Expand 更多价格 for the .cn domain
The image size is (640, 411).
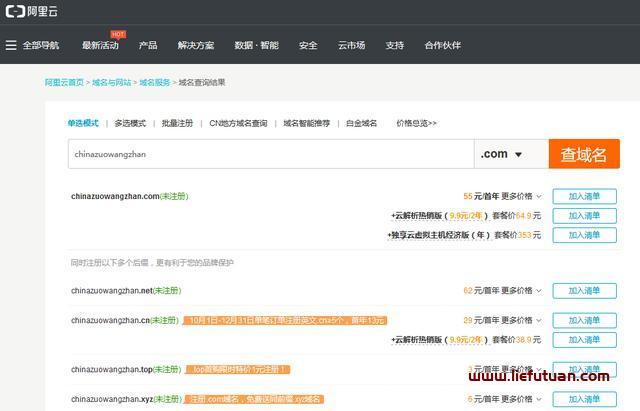click(x=522, y=320)
